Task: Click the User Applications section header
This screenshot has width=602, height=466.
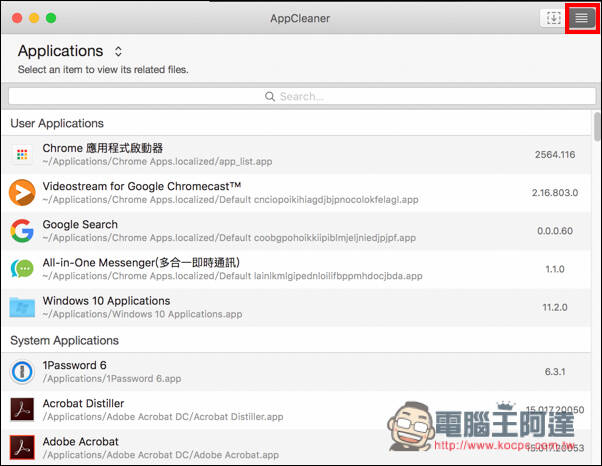Action: pyautogui.click(x=57, y=123)
